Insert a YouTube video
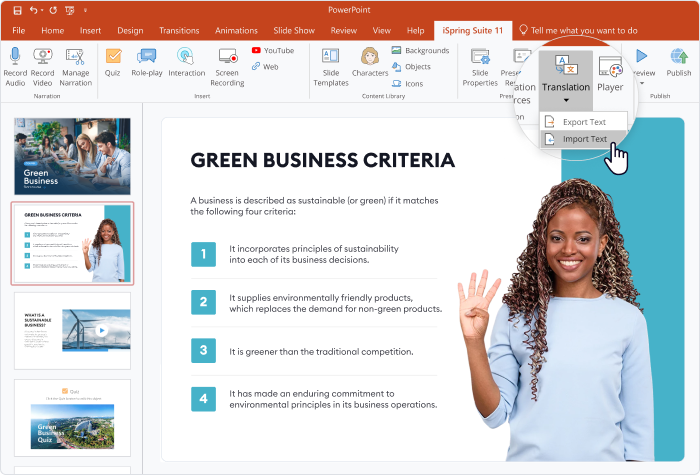This screenshot has height=475, width=700. [273, 50]
